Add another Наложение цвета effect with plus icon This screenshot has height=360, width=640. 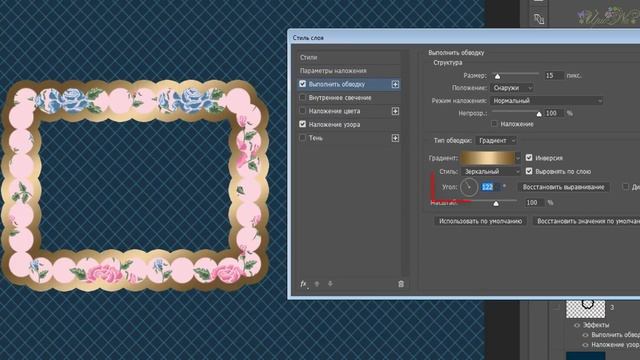pos(395,111)
